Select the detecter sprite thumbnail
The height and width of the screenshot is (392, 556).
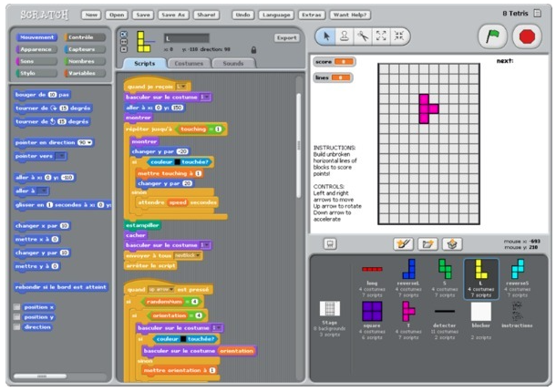(x=445, y=320)
